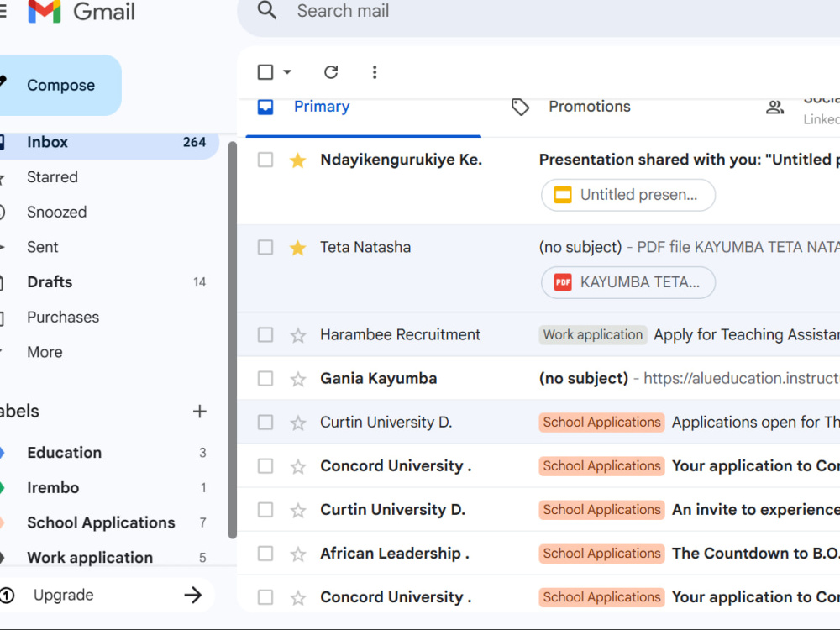The image size is (840, 630).
Task: Open the Sent folder
Action: click(42, 247)
